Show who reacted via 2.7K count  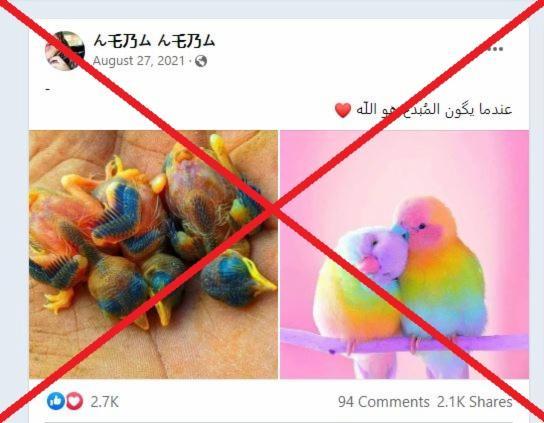point(105,402)
